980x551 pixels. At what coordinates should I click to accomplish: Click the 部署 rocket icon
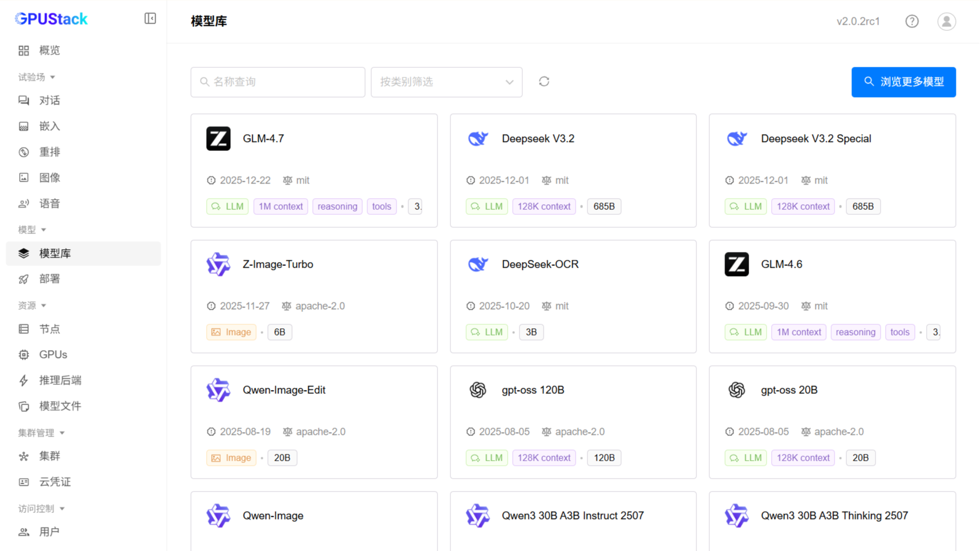coord(24,279)
